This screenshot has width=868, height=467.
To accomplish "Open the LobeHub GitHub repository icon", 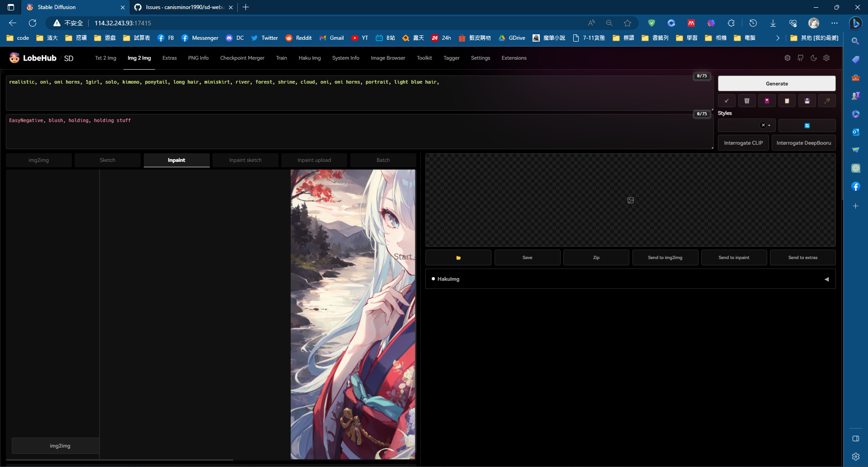I will [x=800, y=58].
